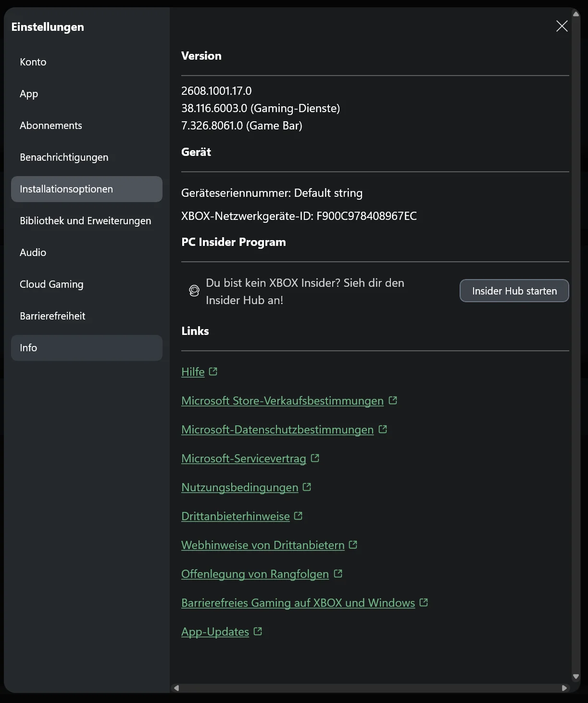This screenshot has height=703, width=588.
Task: Click the Geräteseriennummer Default string line
Action: pyautogui.click(x=272, y=193)
